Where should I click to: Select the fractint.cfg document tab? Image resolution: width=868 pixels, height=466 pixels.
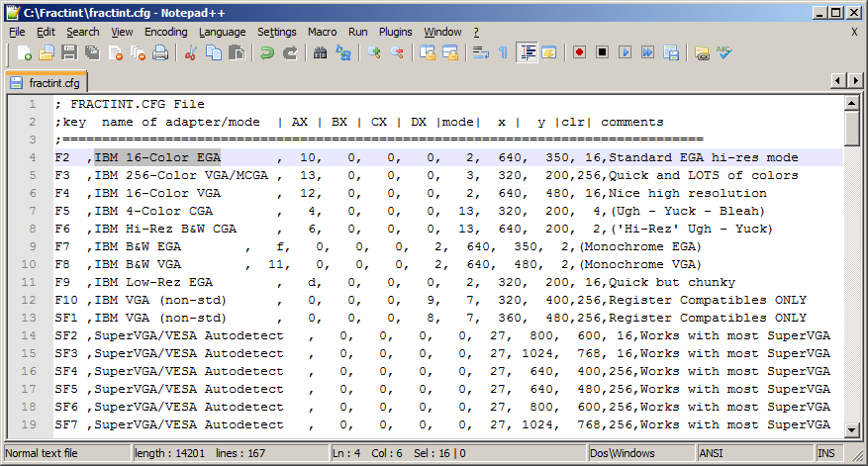click(47, 83)
